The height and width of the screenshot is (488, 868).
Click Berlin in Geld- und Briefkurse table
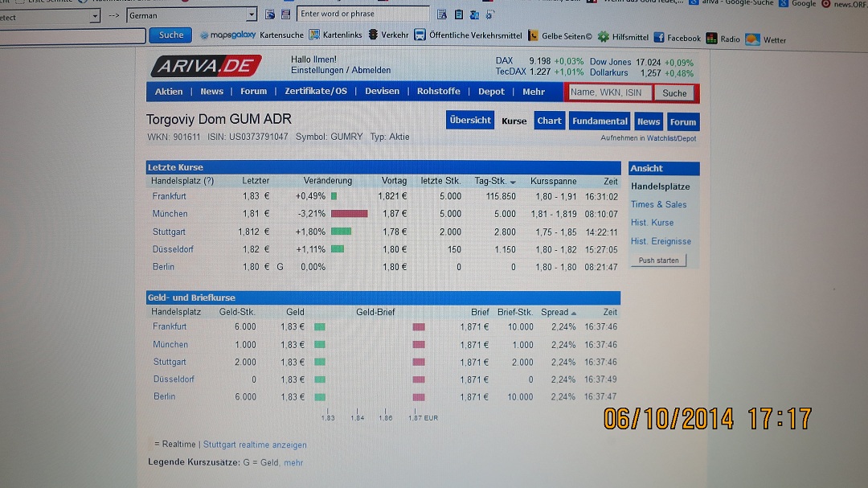[x=165, y=396]
